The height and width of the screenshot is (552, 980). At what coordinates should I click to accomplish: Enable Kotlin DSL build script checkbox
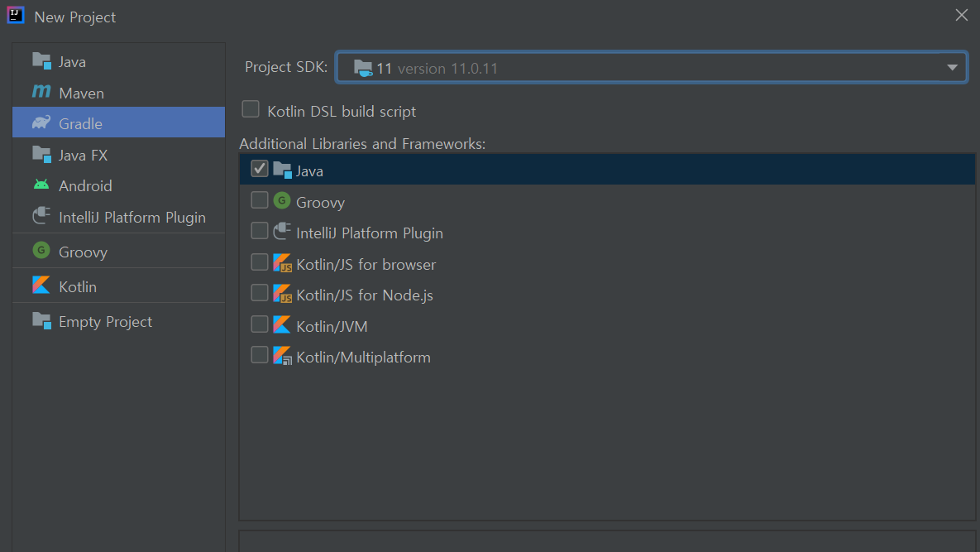251,109
